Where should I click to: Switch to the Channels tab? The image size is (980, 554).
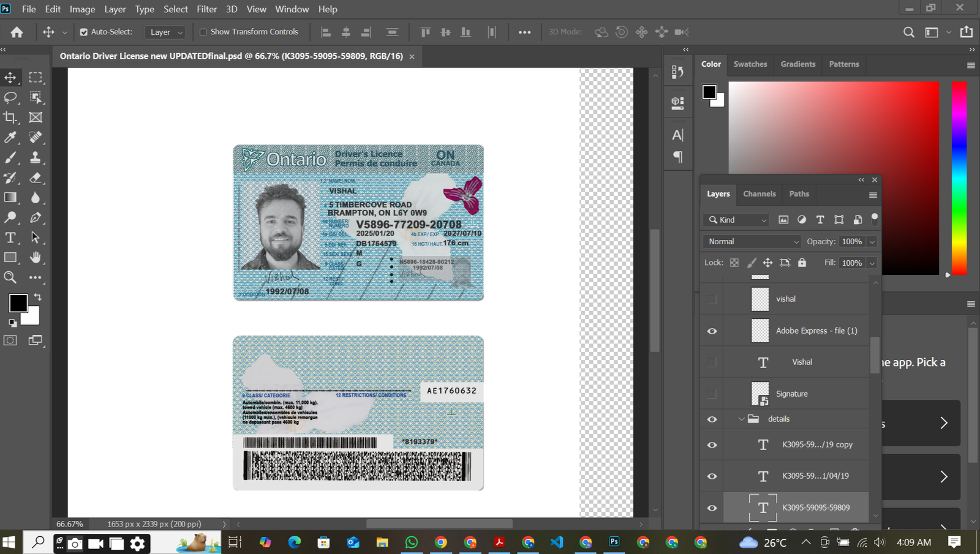pos(759,194)
